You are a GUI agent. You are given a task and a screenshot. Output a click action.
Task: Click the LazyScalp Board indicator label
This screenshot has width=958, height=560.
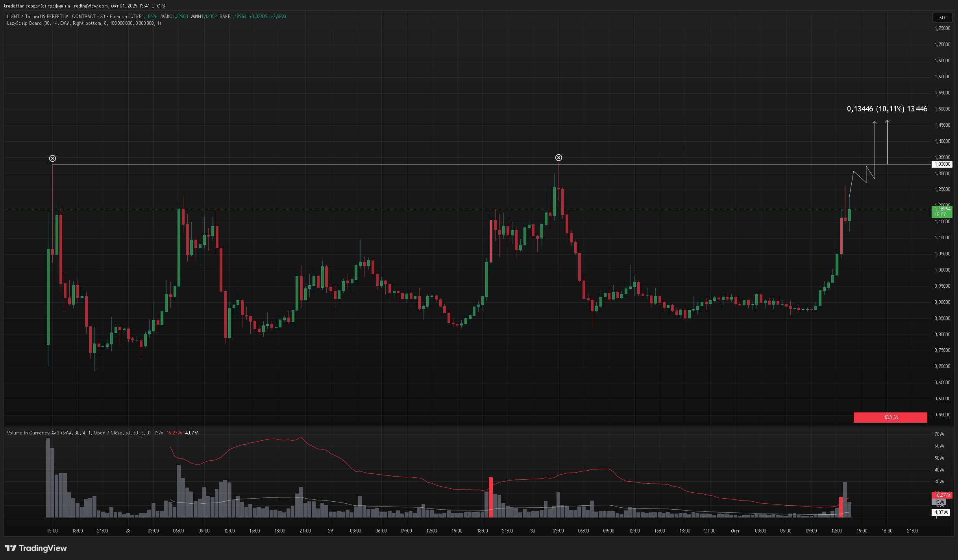click(x=24, y=23)
